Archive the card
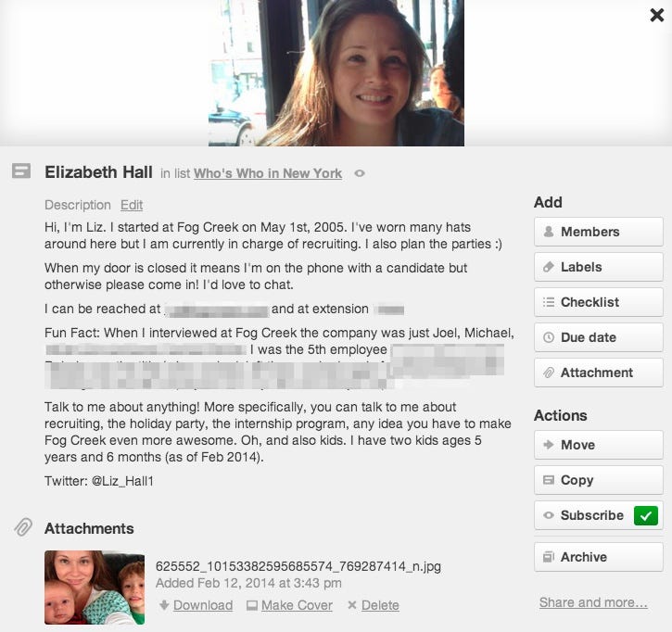The image size is (672, 632). click(x=598, y=557)
